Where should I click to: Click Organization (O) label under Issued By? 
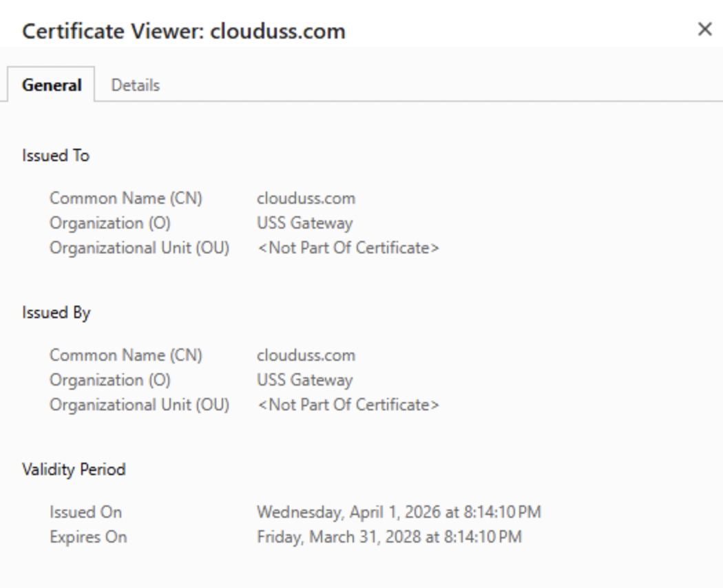(110, 380)
